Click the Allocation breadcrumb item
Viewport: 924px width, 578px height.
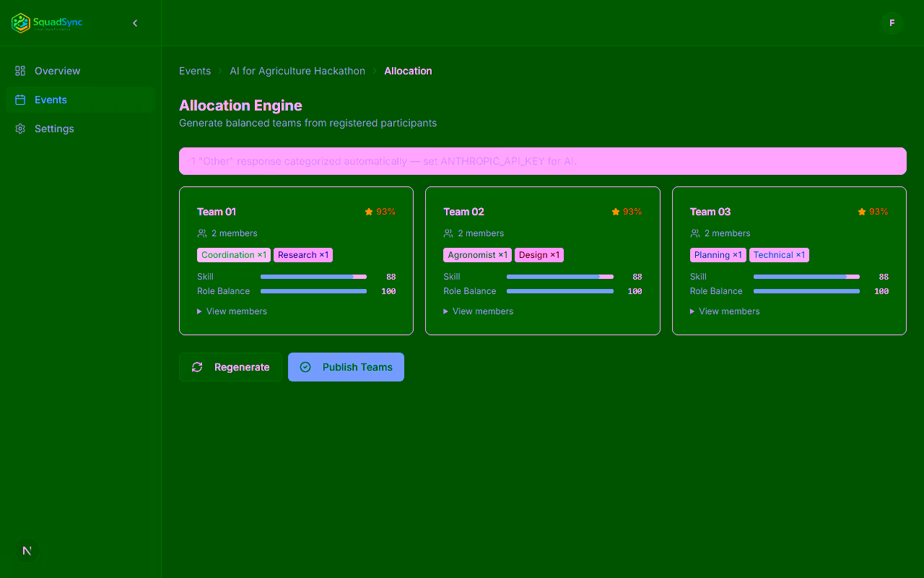click(x=409, y=71)
